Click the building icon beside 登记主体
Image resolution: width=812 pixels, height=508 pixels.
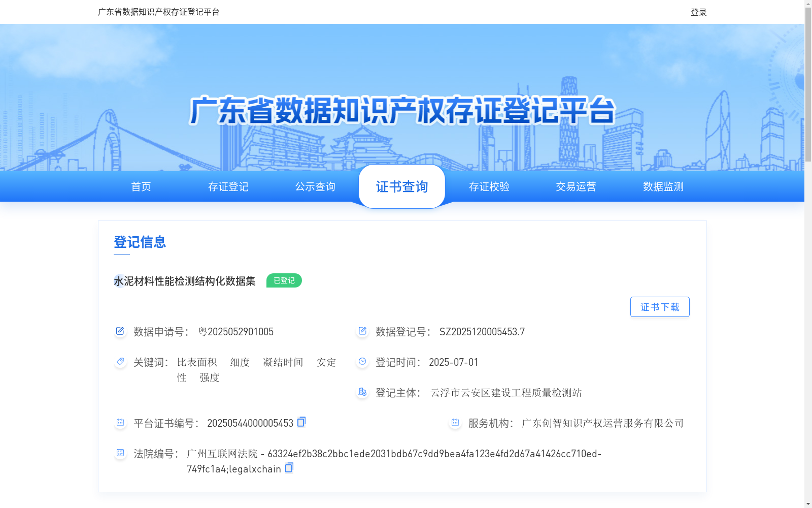point(362,392)
